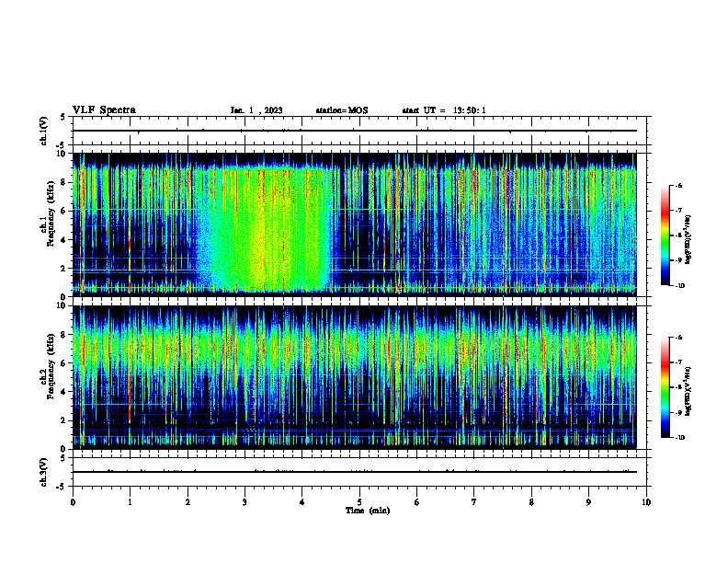Click the "Time (min)" x-axis label
The height and width of the screenshot is (563, 728).
(x=368, y=511)
